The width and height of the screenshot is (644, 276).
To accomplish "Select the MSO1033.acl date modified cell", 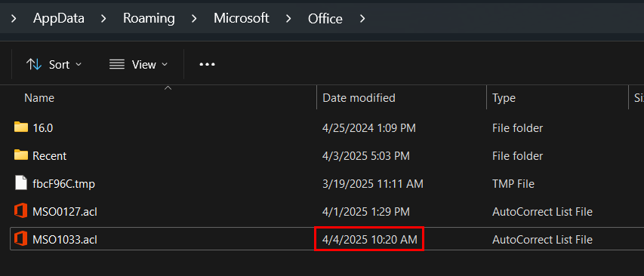I will click(x=369, y=239).
